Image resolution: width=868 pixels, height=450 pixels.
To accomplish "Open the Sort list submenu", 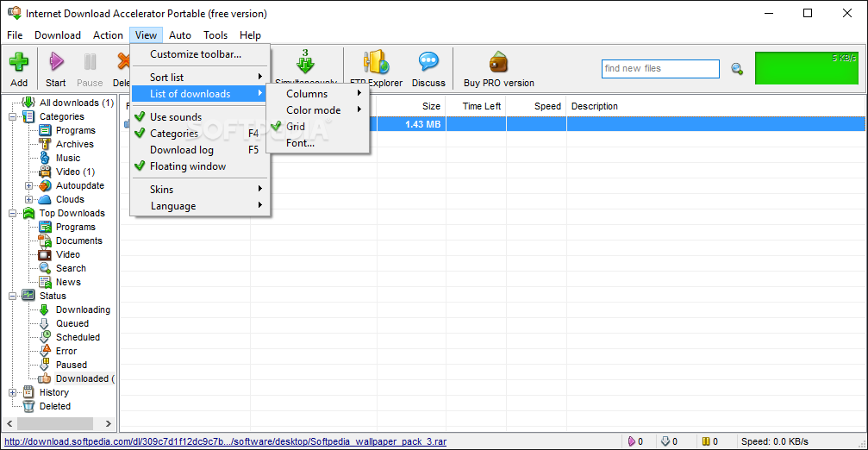I will [200, 78].
